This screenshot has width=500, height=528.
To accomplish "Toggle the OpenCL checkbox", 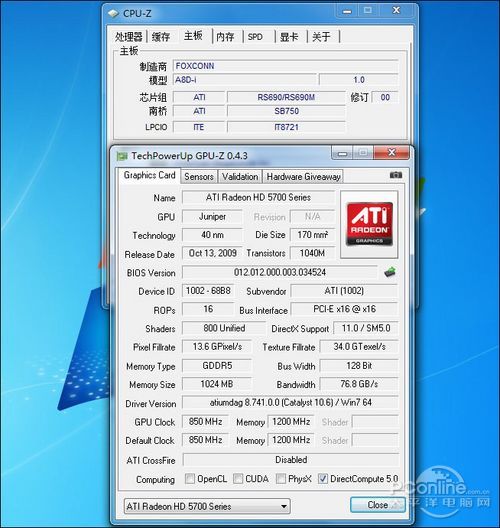I will (x=190, y=478).
